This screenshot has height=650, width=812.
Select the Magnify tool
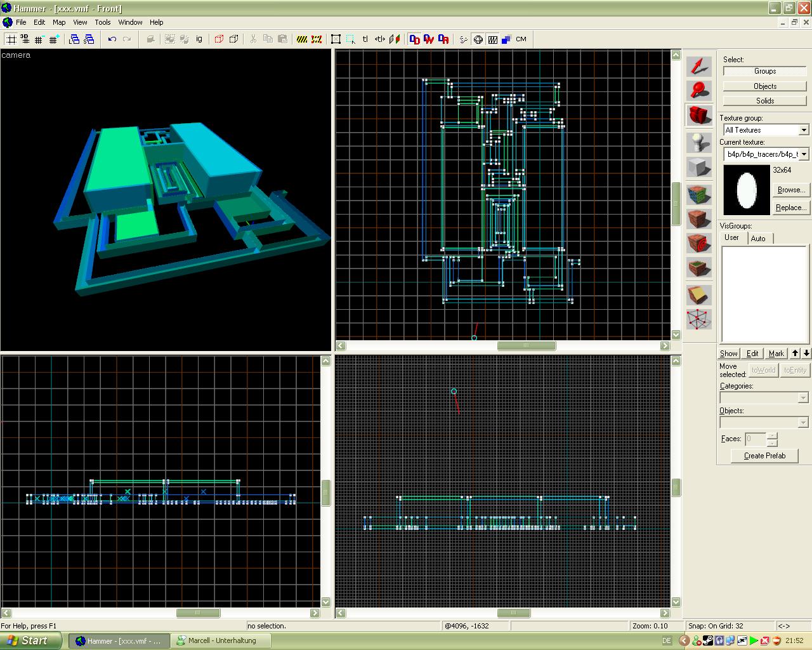(x=699, y=91)
